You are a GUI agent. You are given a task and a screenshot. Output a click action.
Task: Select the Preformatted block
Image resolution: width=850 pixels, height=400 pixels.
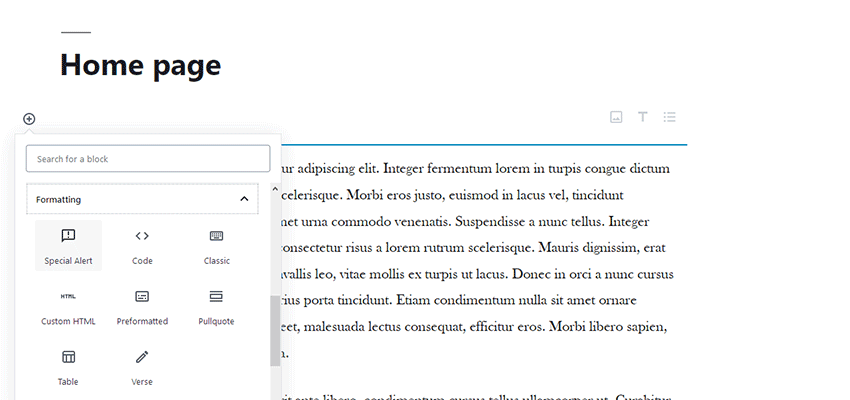pyautogui.click(x=142, y=306)
